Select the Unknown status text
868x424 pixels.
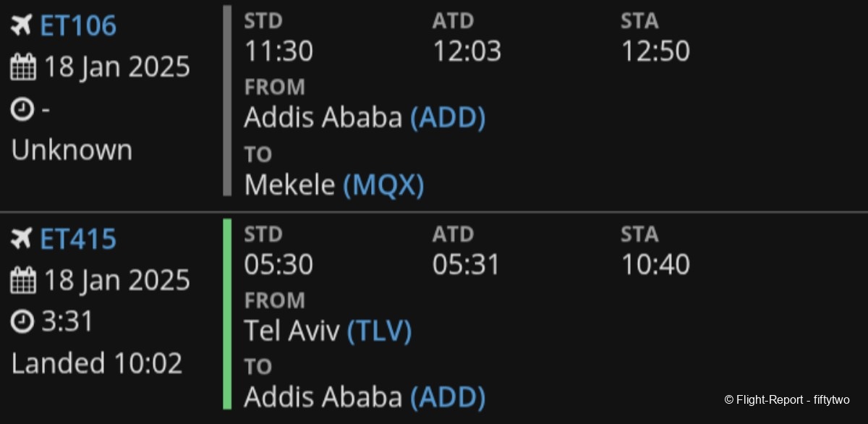pos(72,150)
